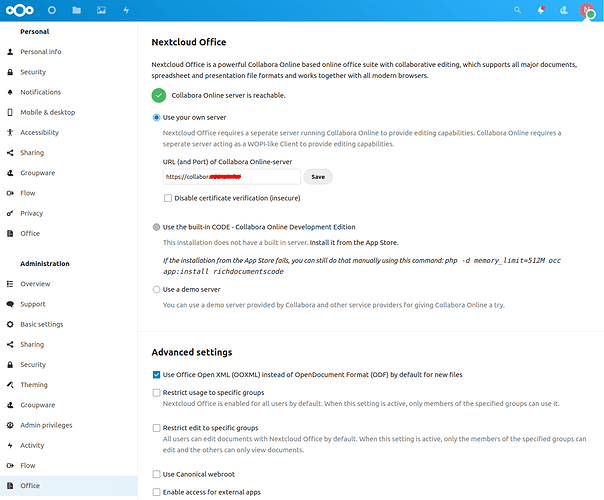Open the Activity lightning bolt icon
Screen dimensions: 604x500
coord(126,10)
